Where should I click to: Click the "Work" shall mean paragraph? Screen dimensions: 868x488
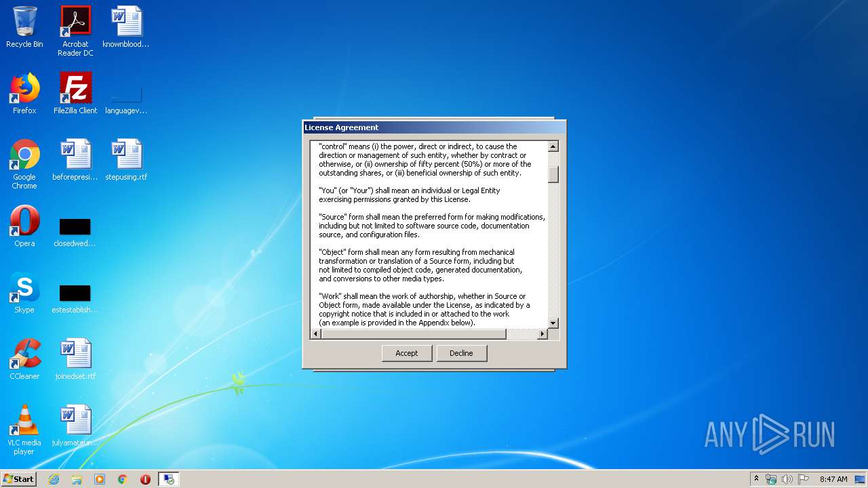pyautogui.click(x=425, y=309)
